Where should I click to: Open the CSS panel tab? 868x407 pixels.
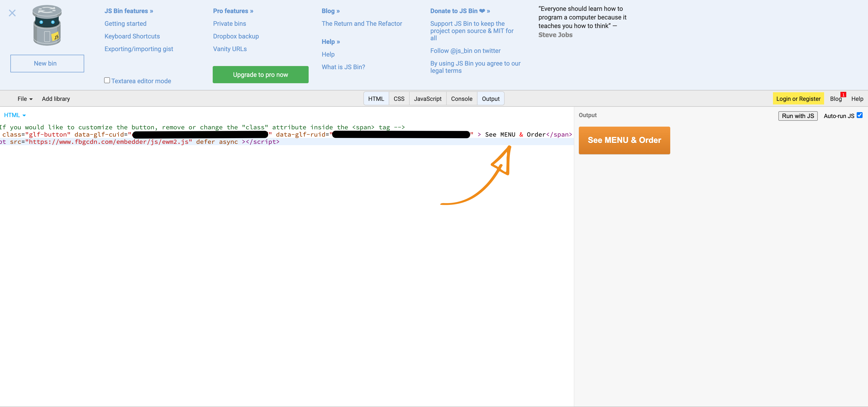coord(399,99)
